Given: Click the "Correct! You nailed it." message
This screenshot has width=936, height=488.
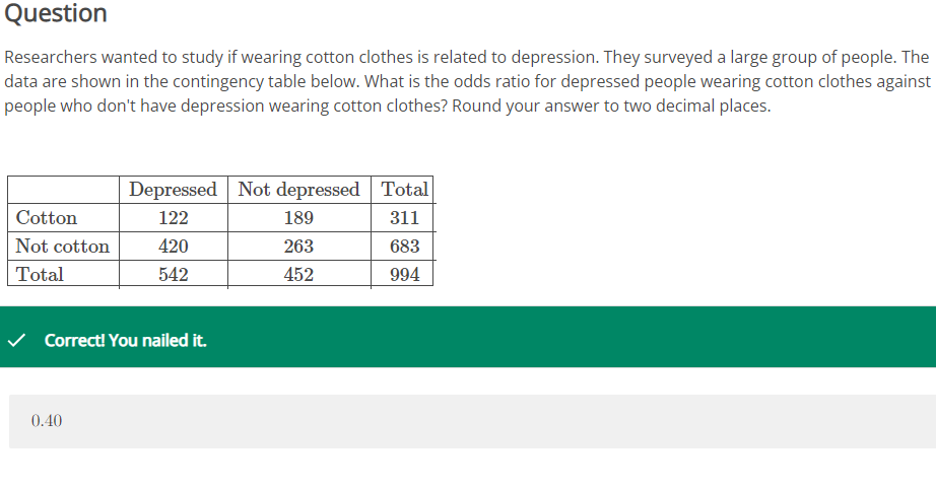Looking at the screenshot, I should point(126,340).
